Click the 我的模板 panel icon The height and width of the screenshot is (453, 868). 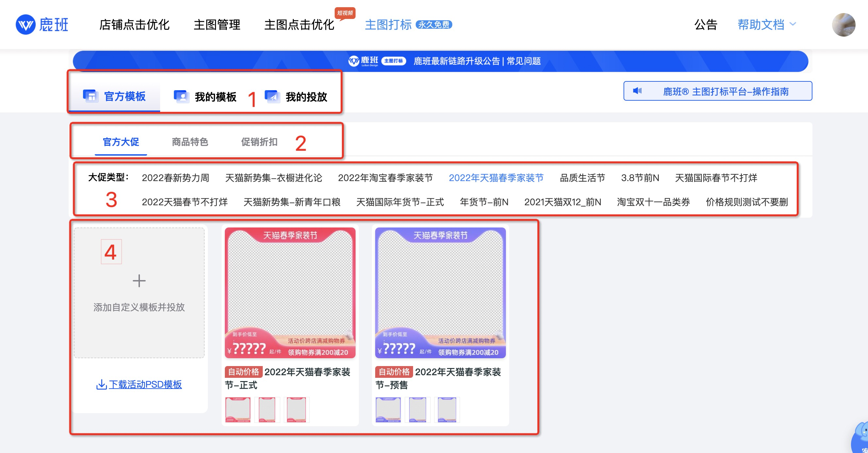click(182, 96)
